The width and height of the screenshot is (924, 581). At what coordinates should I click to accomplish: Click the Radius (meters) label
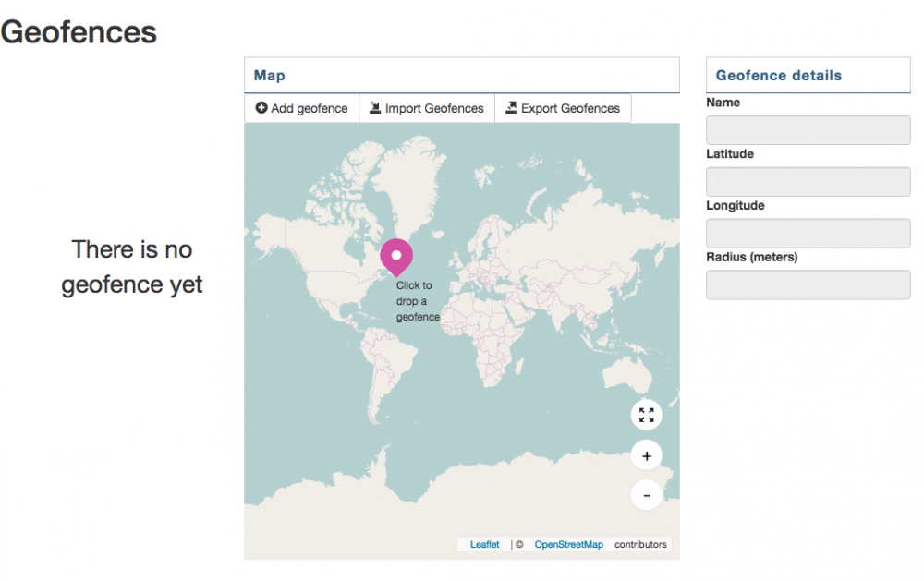752,257
